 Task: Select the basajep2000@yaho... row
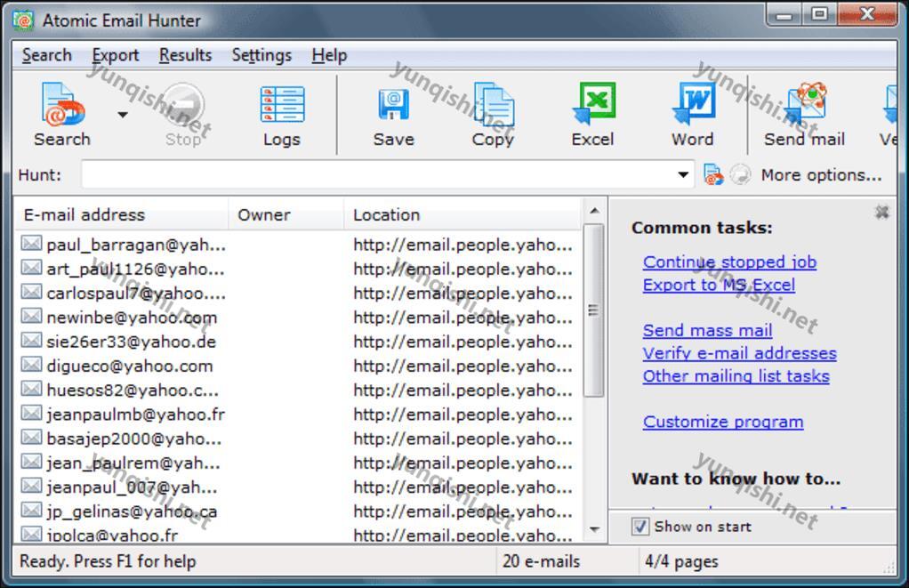(x=297, y=439)
